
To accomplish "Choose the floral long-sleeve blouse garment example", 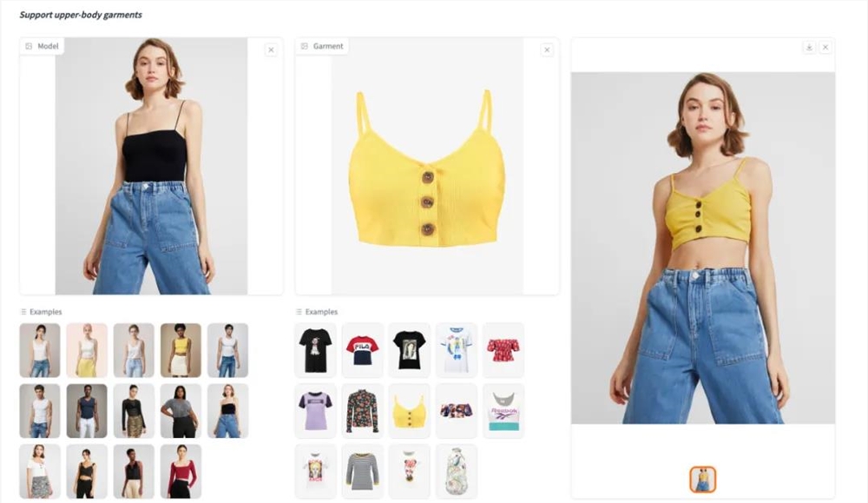I will point(362,411).
